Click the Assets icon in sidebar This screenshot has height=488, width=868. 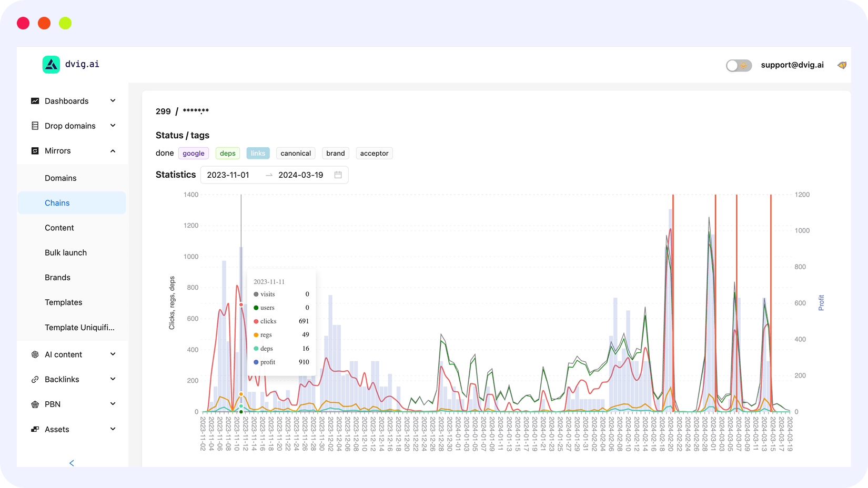(x=35, y=429)
